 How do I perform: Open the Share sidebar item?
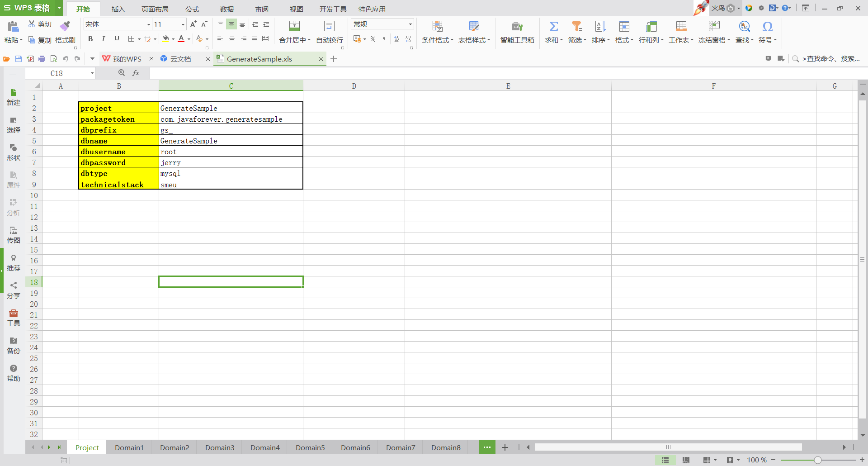pos(14,290)
